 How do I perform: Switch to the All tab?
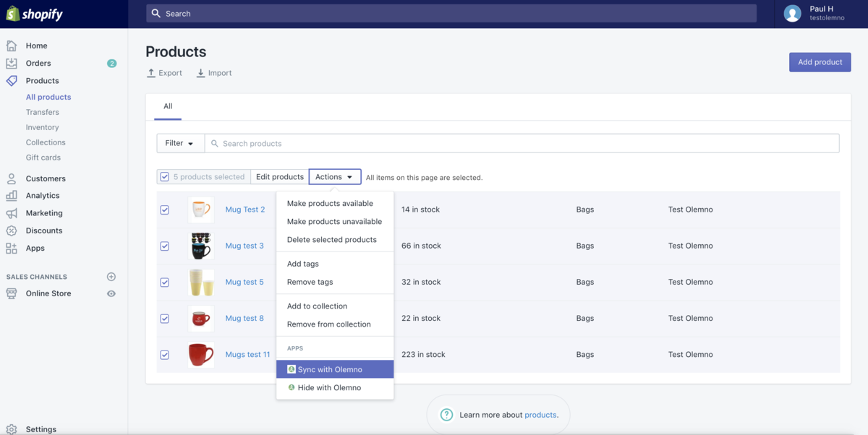click(168, 106)
